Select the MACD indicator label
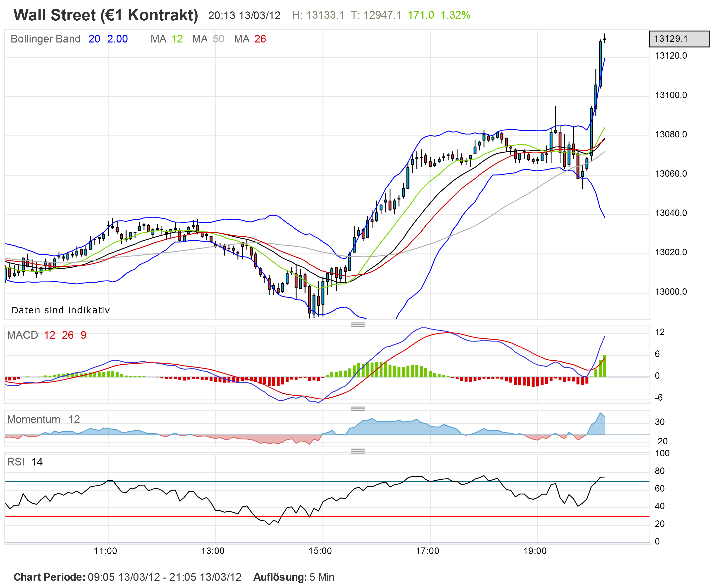 pos(22,335)
